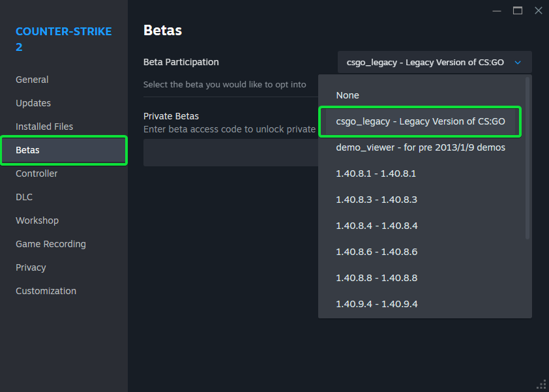Choose the 1.40.9.4 beta version

(x=376, y=304)
